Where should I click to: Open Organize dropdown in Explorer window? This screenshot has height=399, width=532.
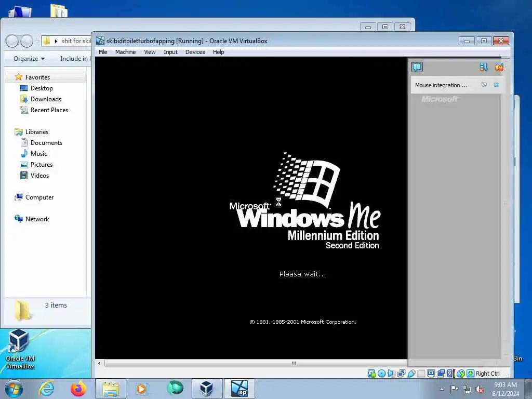pos(29,59)
